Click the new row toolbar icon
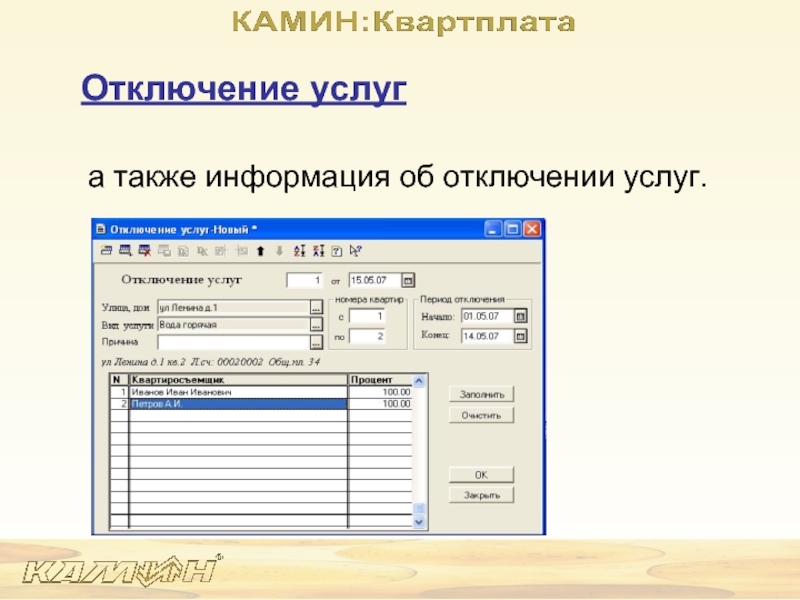The image size is (800, 600). [106, 251]
